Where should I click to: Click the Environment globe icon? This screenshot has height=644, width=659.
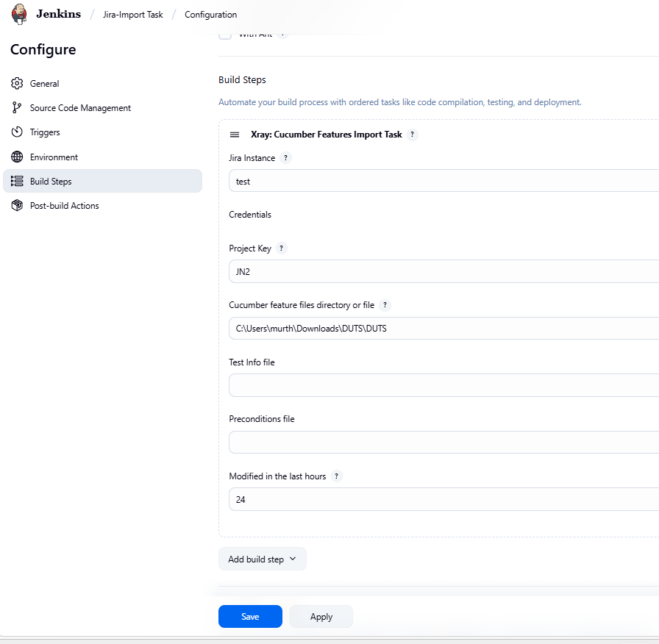pos(17,157)
